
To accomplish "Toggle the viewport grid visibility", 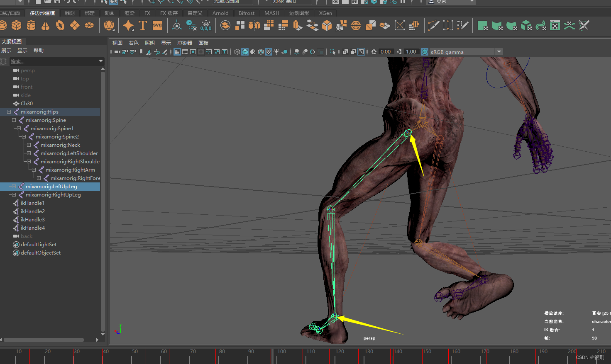I will [x=177, y=51].
